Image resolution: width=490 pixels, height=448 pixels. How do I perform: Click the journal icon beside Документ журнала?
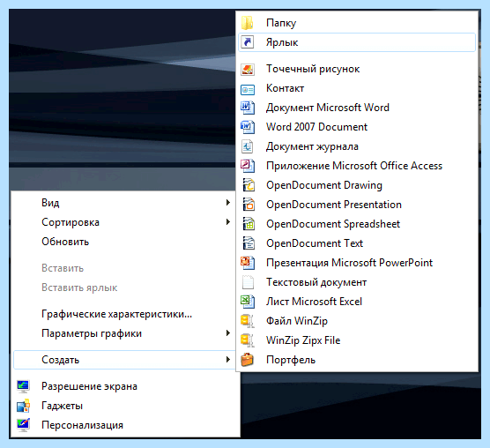[x=247, y=146]
